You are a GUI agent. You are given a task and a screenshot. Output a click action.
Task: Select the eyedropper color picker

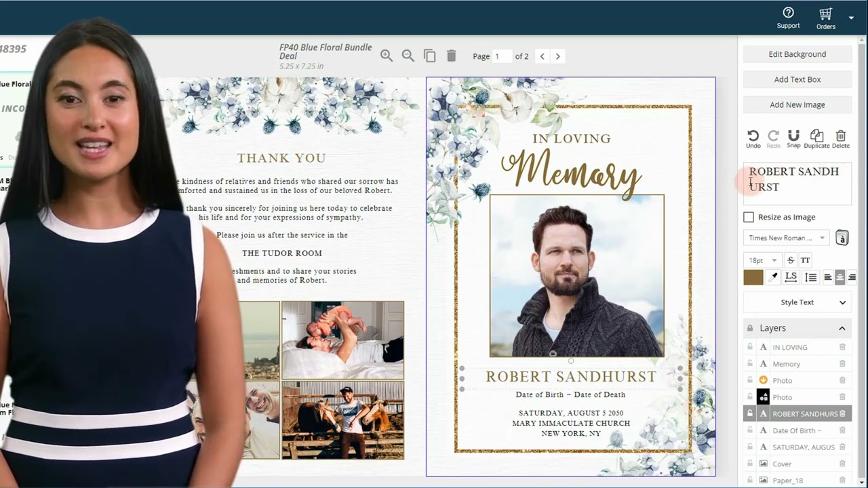pos(773,277)
